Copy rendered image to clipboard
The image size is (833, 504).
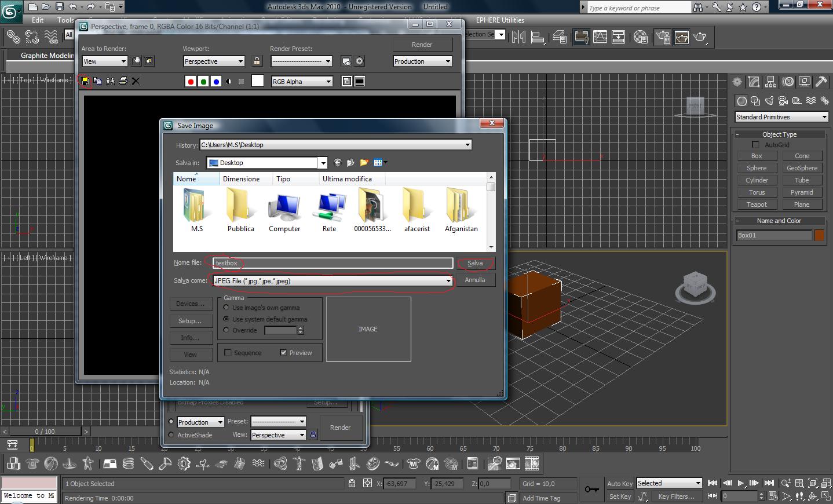(x=97, y=81)
